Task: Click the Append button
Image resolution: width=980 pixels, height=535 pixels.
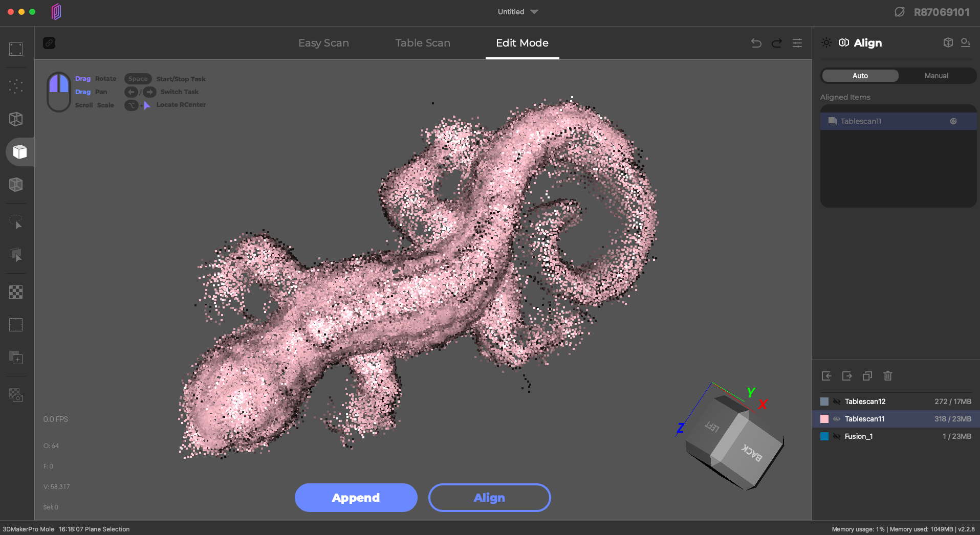Action: click(356, 498)
